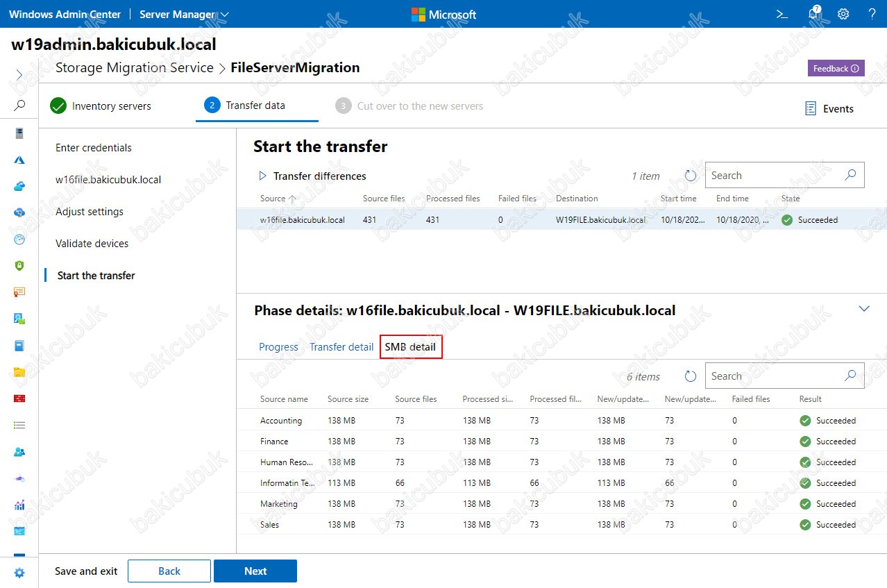Select the Human Reso... share row
This screenshot has width=887, height=588.
click(x=561, y=462)
